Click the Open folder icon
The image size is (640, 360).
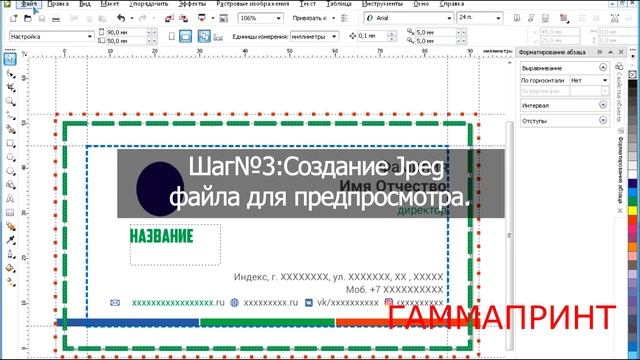point(27,18)
